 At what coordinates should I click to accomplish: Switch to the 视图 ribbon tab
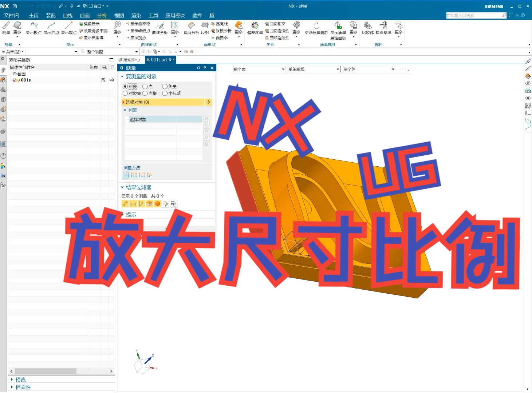(119, 15)
